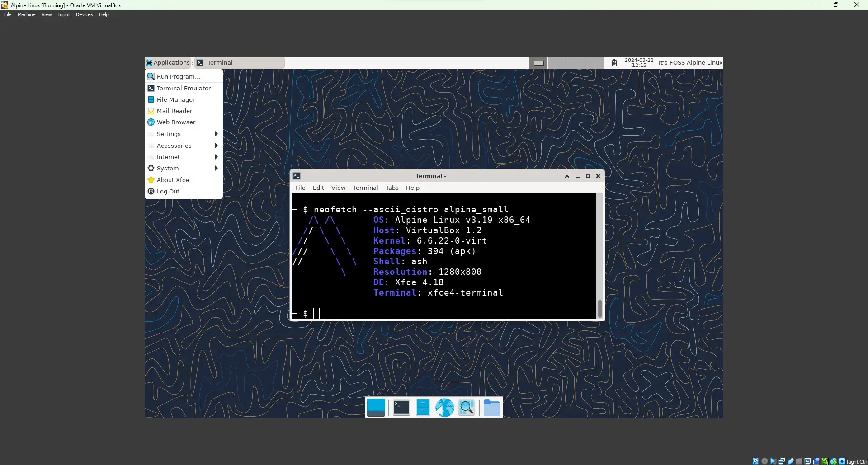The width and height of the screenshot is (868, 465).
Task: Open Application Finder magnifier icon in the dock
Action: (x=467, y=407)
